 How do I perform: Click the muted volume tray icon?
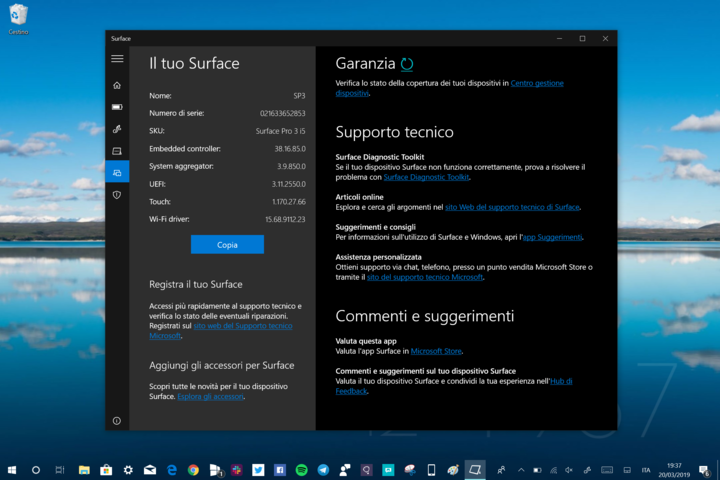point(569,470)
